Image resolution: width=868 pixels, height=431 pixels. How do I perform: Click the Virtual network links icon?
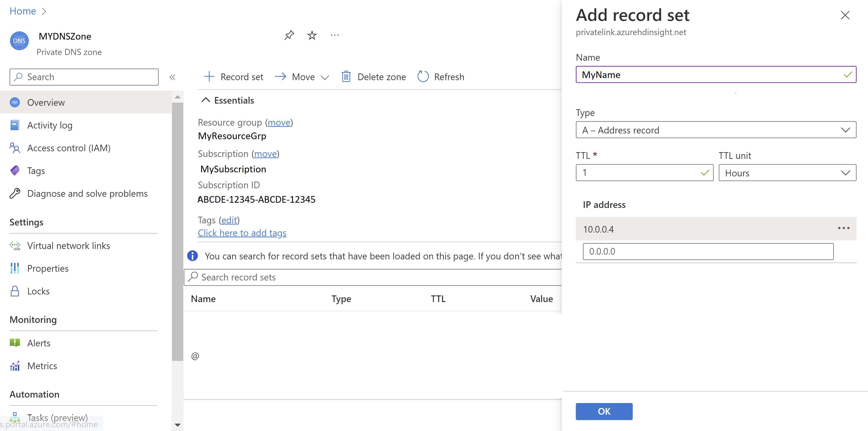point(15,245)
